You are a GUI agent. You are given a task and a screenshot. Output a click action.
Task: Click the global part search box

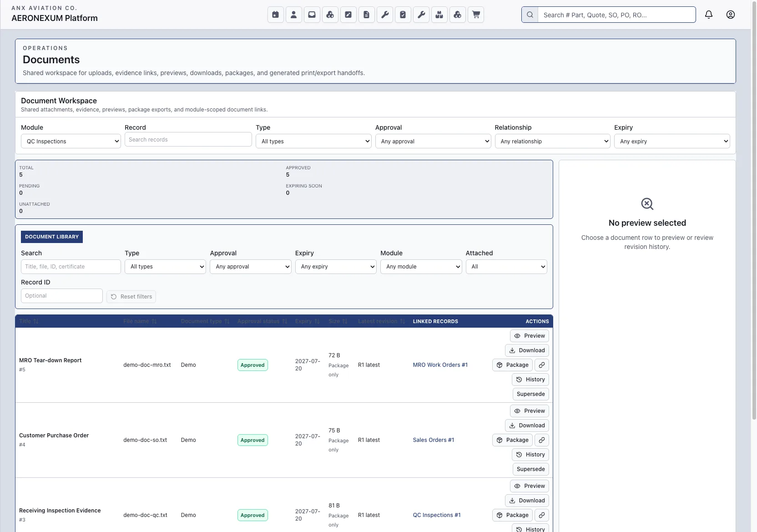coord(616,15)
